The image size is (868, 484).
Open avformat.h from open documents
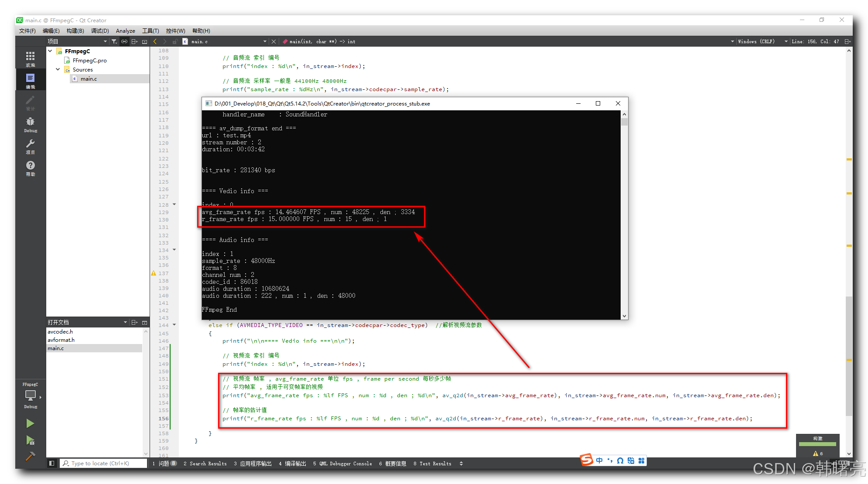(x=61, y=340)
